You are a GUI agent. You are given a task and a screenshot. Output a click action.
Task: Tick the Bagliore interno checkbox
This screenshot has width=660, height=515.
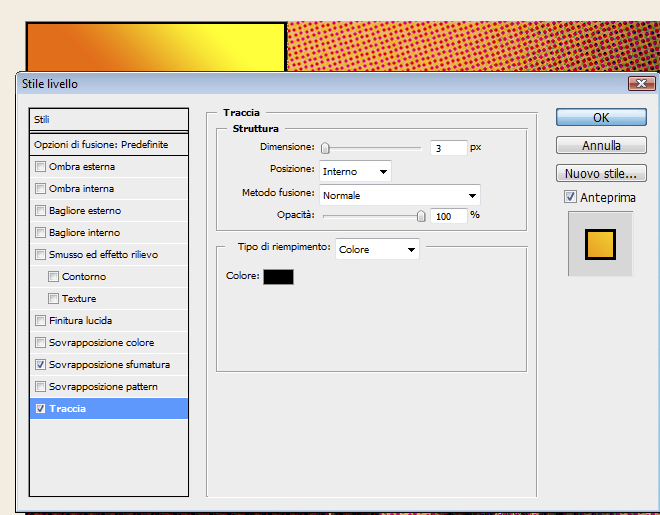pos(40,233)
